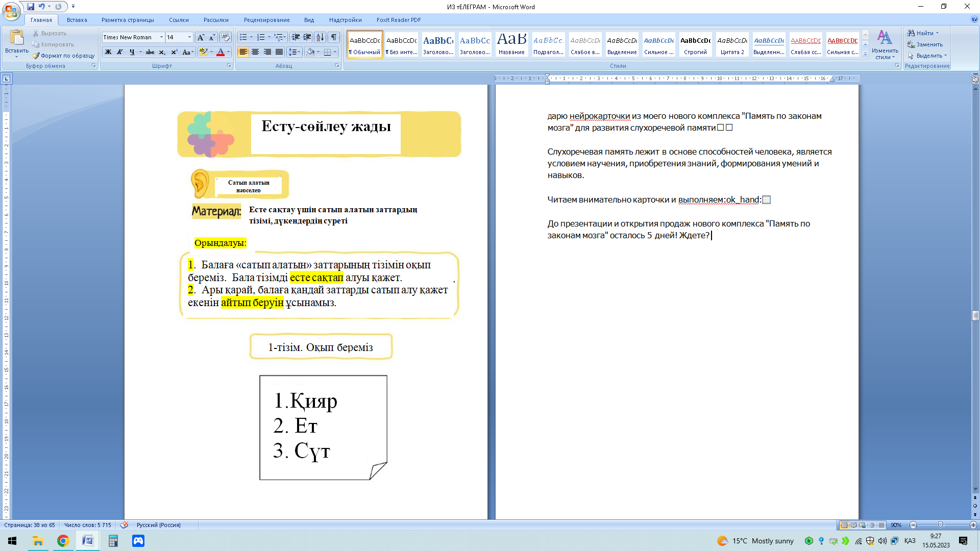Screen dimensions: 980x551
Task: Toggle bold Ж formatting
Action: click(108, 52)
